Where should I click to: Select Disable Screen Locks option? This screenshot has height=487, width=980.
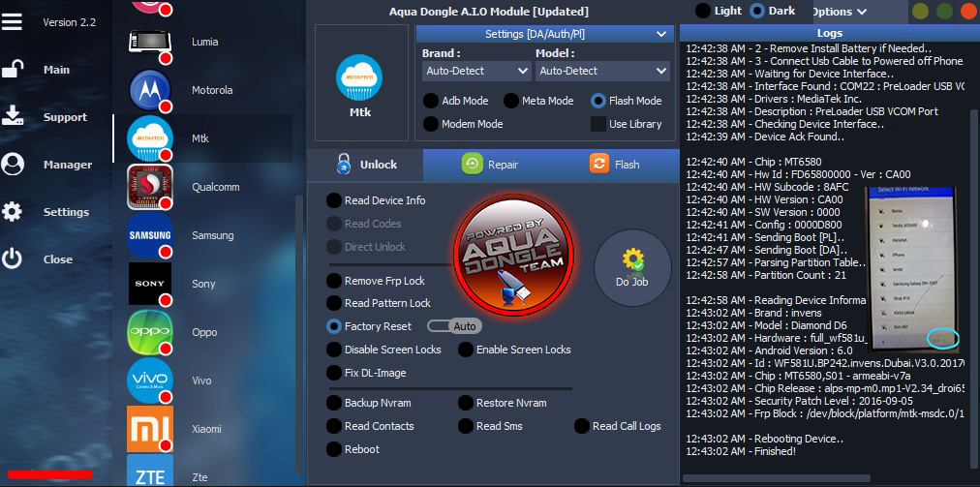[334, 350]
